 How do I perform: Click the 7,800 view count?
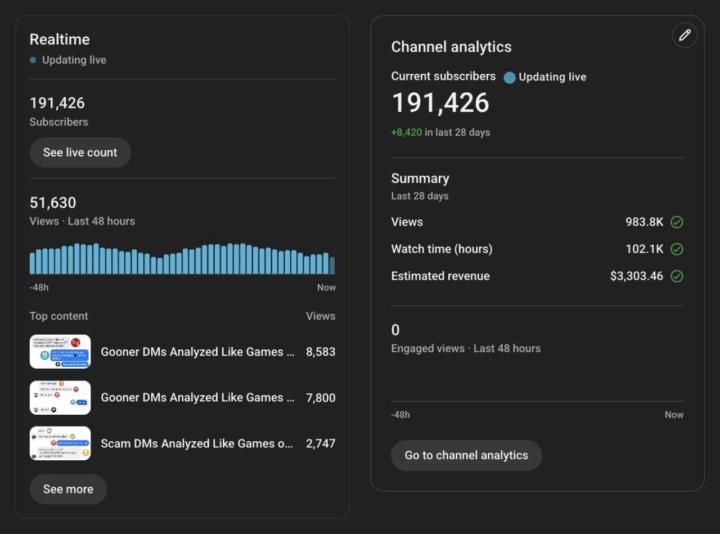pos(321,398)
